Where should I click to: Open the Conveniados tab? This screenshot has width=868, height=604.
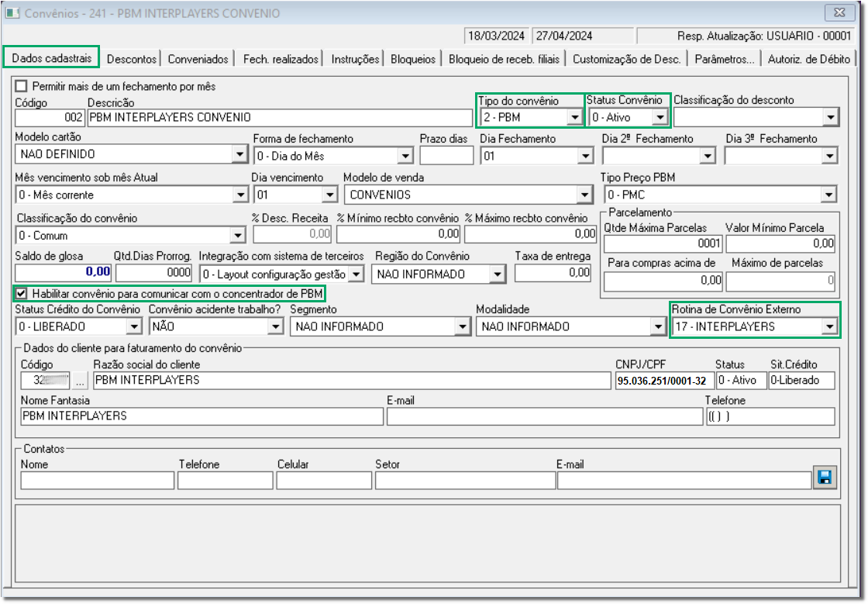tap(198, 59)
